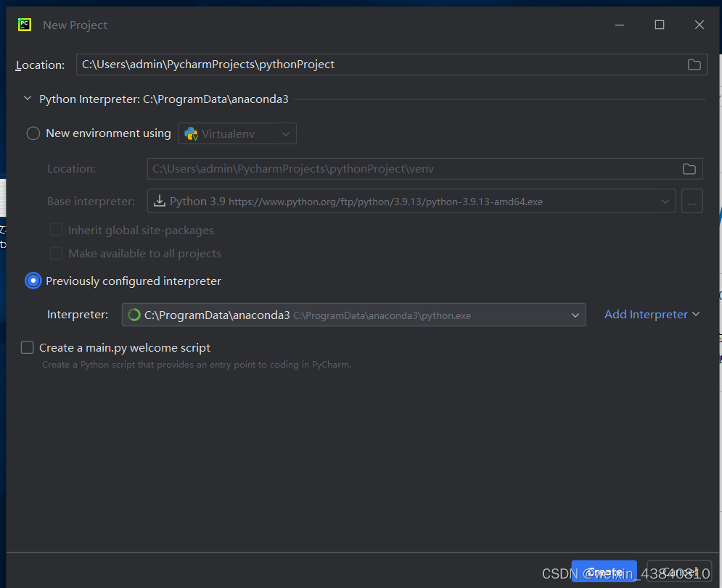The width and height of the screenshot is (722, 588).
Task: Close the New Project dialog
Action: [699, 25]
